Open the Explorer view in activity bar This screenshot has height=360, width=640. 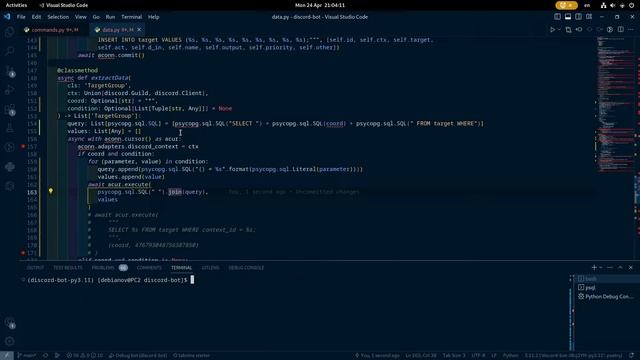[x=9, y=32]
